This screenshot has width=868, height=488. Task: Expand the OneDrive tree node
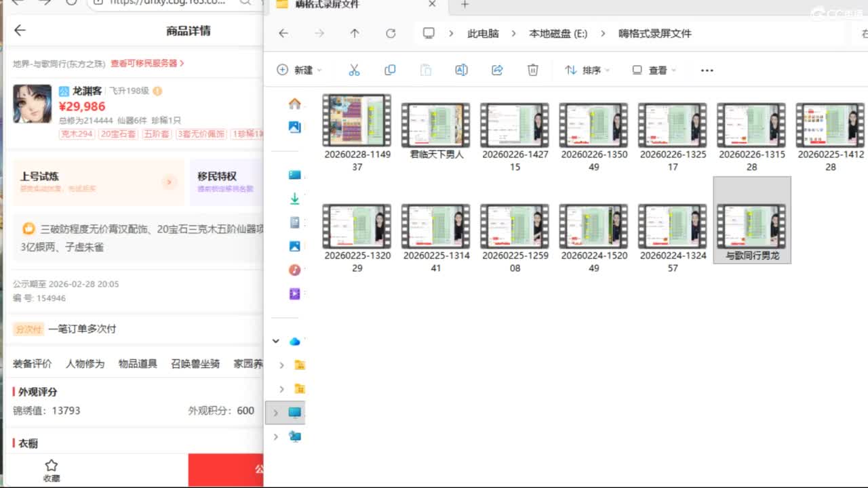[275, 341]
